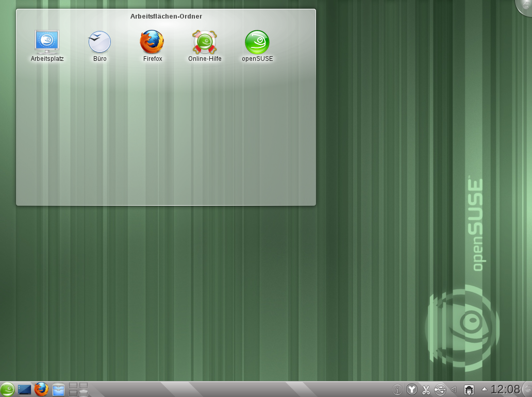Click the network connection tray icon

click(469, 389)
